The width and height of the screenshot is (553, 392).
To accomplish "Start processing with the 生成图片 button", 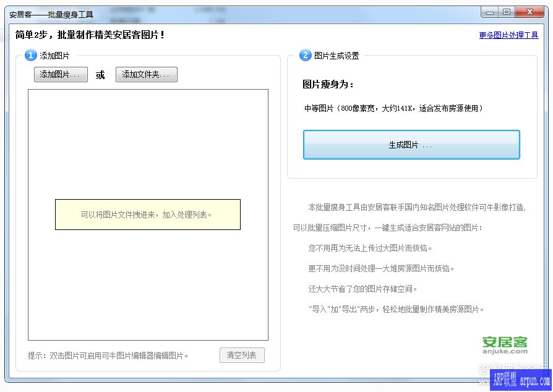I will click(x=411, y=145).
